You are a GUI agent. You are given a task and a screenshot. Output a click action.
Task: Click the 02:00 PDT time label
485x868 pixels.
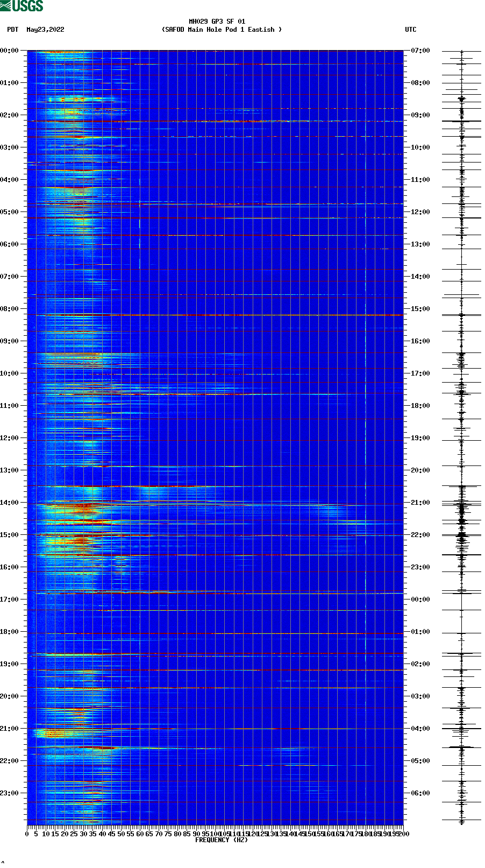(x=9, y=115)
